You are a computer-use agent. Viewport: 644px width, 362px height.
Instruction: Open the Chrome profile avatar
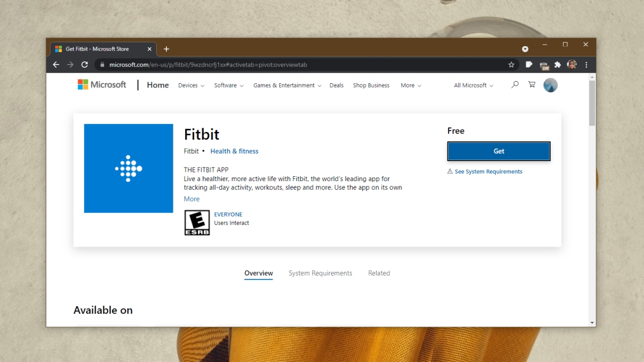(x=572, y=64)
